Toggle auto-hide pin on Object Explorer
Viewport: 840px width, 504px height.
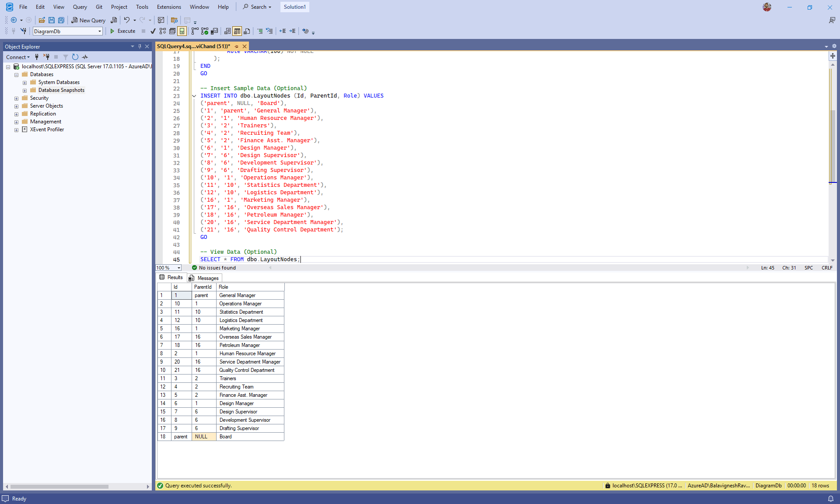[140, 46]
